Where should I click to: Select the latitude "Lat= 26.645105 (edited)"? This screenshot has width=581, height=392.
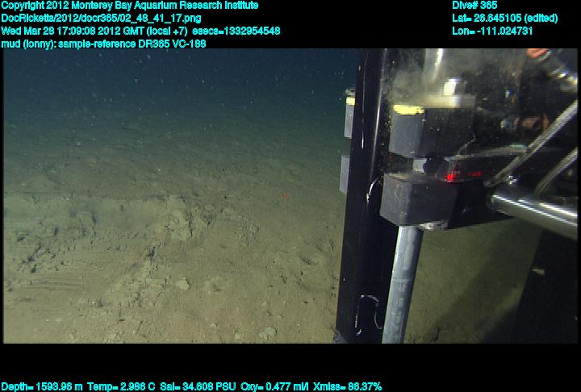(x=505, y=19)
